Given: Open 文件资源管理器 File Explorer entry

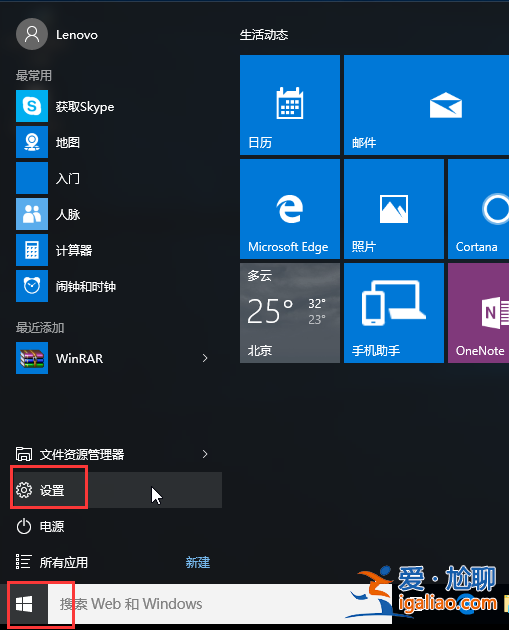Looking at the screenshot, I should tap(117, 454).
